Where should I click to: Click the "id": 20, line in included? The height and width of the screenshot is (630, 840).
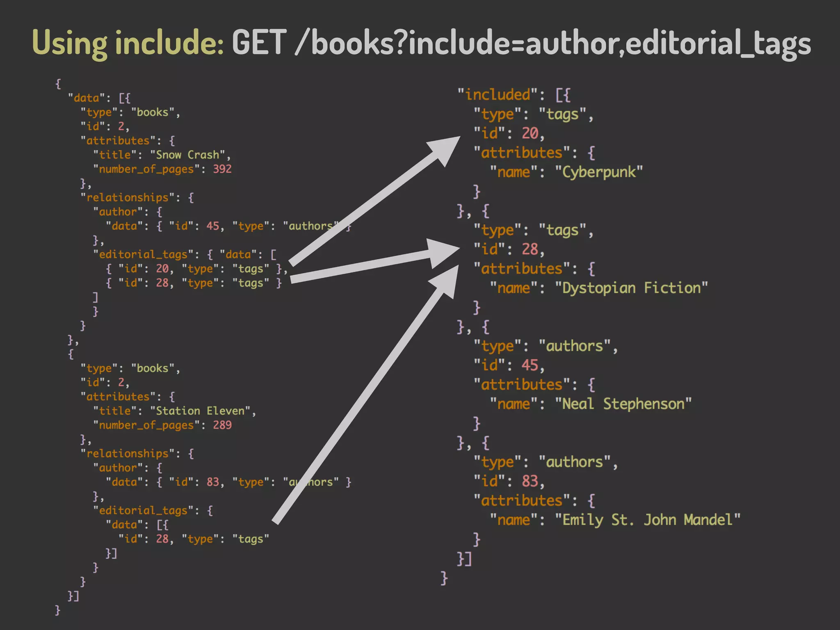509,133
